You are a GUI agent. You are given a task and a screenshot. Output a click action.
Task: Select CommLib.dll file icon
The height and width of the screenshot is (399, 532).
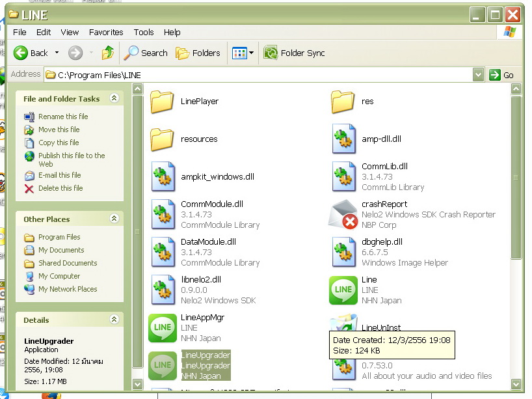[x=344, y=176]
